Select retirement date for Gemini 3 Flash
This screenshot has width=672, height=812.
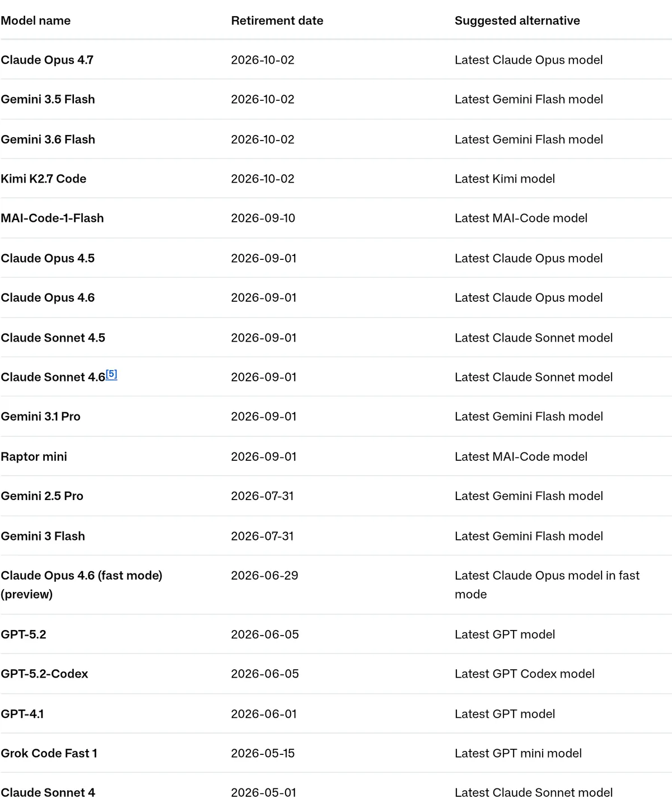[263, 536]
